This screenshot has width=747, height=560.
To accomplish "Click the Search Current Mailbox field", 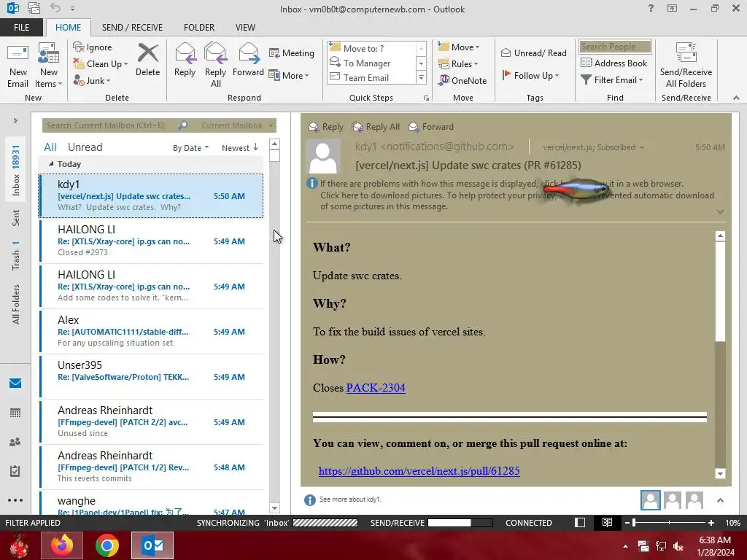I will pos(109,125).
